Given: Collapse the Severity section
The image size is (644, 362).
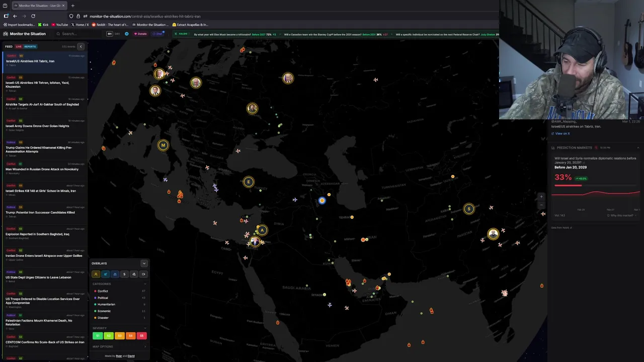Looking at the screenshot, I should pos(145,328).
